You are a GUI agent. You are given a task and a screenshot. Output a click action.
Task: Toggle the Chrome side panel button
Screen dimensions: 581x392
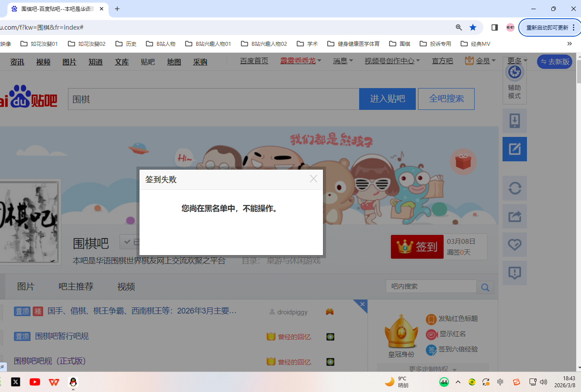(494, 27)
